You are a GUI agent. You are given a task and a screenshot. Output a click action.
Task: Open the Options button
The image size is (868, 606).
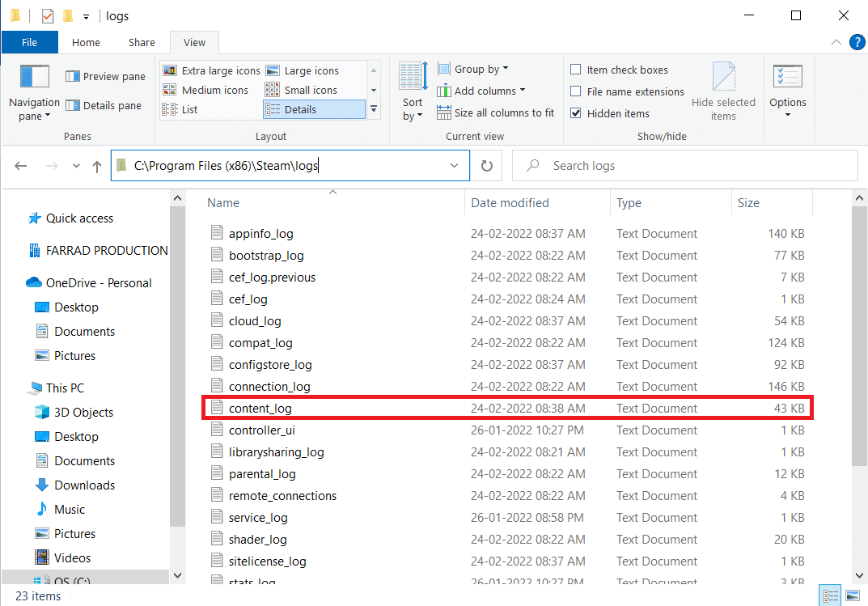(788, 91)
